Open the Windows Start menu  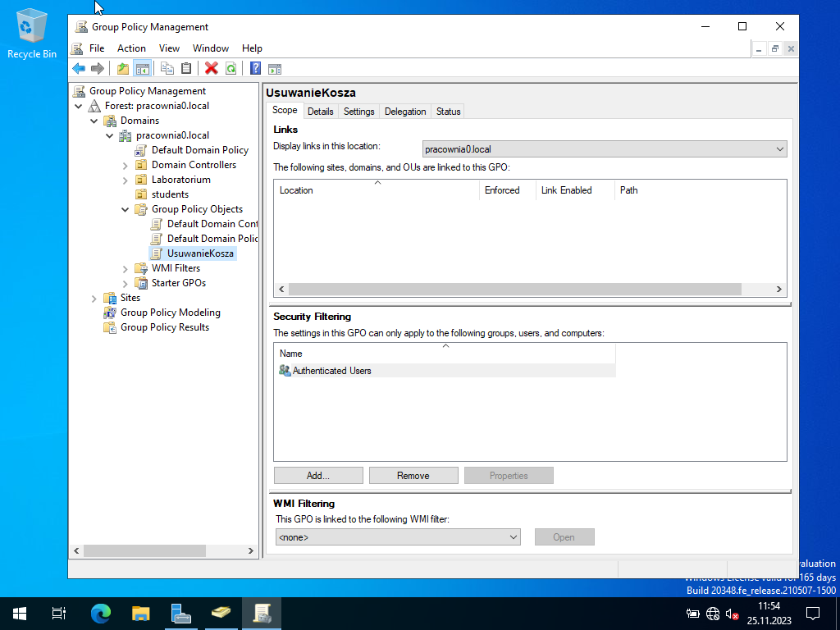20,613
